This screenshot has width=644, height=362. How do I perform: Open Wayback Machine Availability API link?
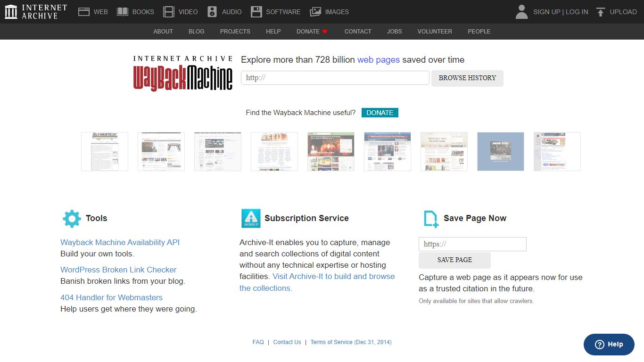(x=120, y=242)
